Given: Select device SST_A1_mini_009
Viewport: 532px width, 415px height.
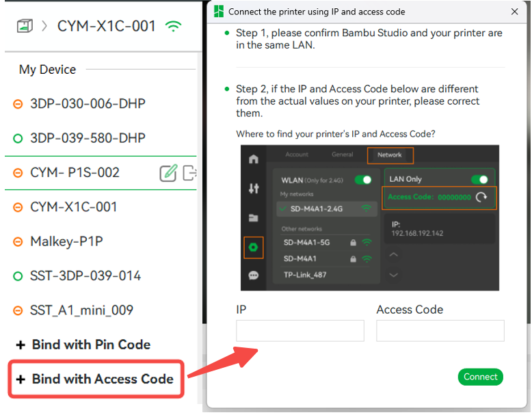Looking at the screenshot, I should pos(81,310).
